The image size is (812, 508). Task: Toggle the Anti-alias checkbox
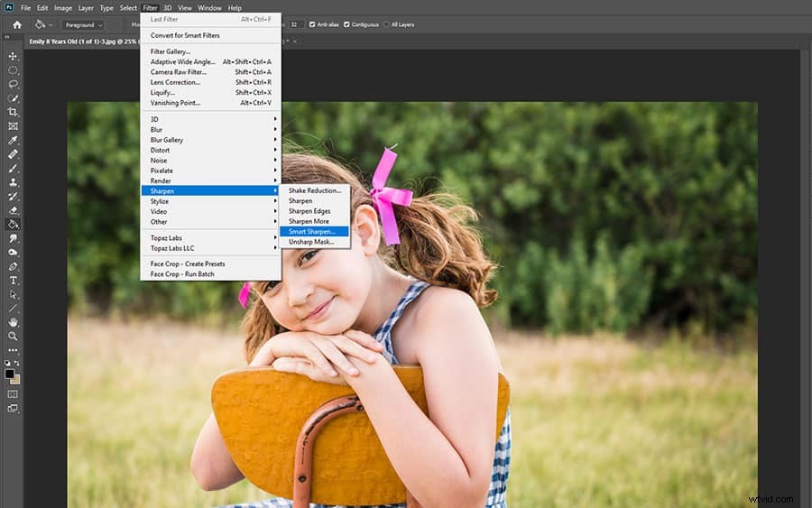[x=312, y=24]
